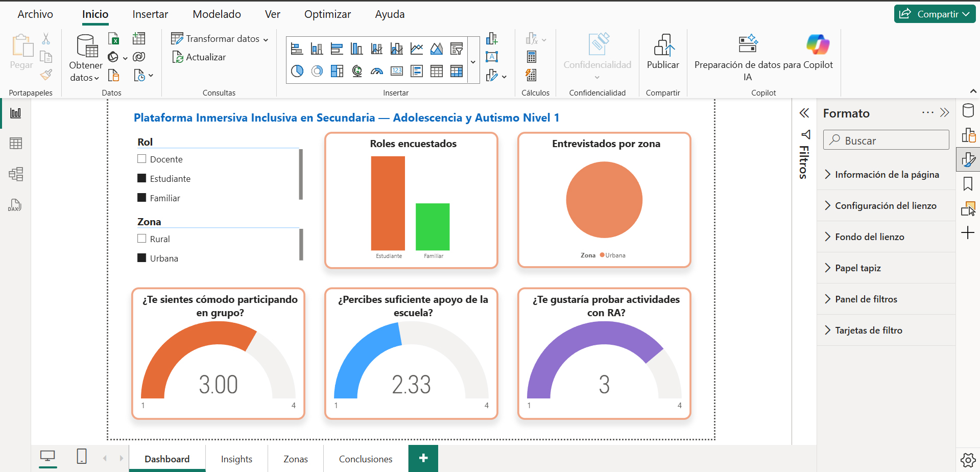Viewport: 980px width, 472px height.
Task: Switch to mobile layout icon
Action: coord(82,456)
